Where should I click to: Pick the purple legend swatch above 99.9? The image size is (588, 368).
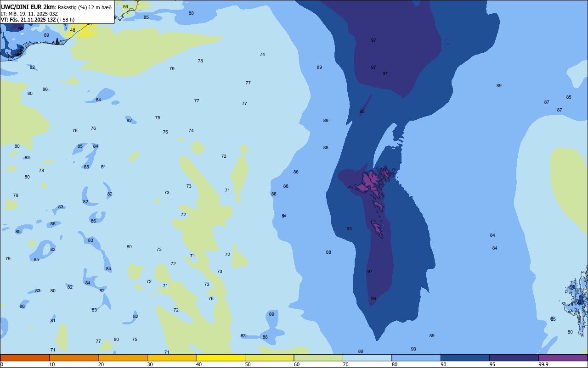coord(563,357)
